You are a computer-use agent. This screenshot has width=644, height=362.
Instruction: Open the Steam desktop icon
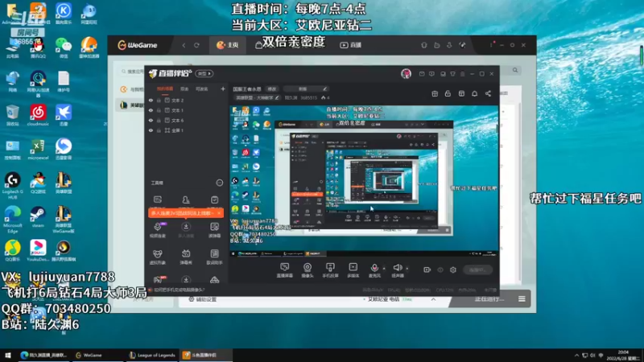[x=38, y=217]
